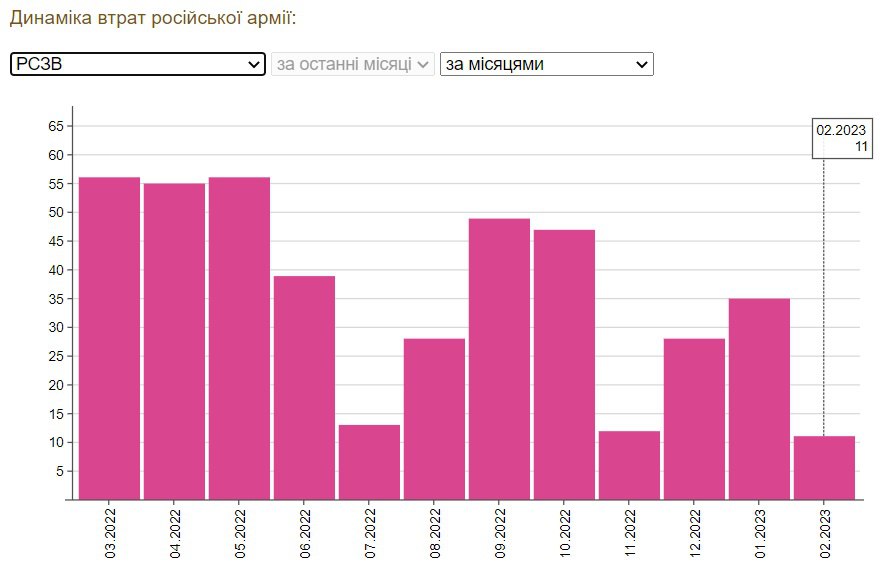The width and height of the screenshot is (885, 585).
Task: Click the y-axis value 65
Action: [56, 126]
